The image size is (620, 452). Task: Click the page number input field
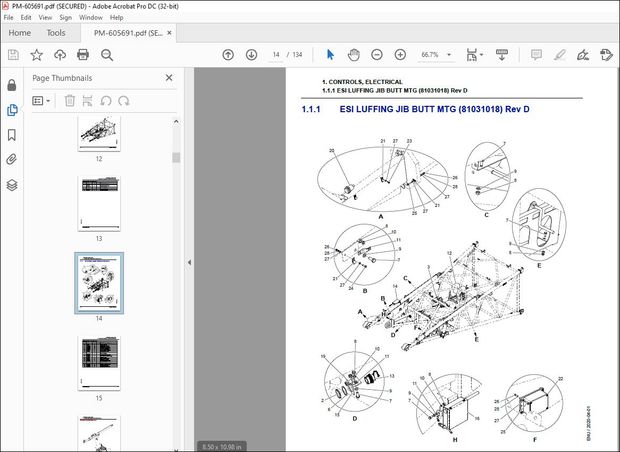pos(275,55)
